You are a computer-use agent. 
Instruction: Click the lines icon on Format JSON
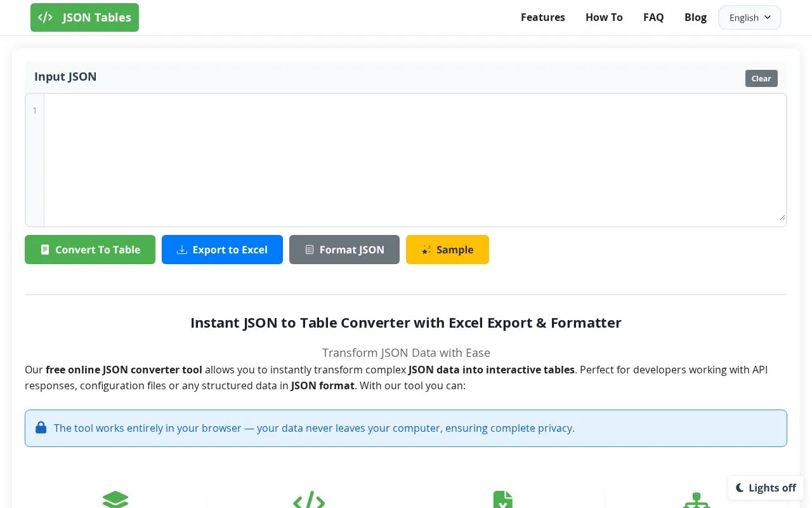coord(310,250)
